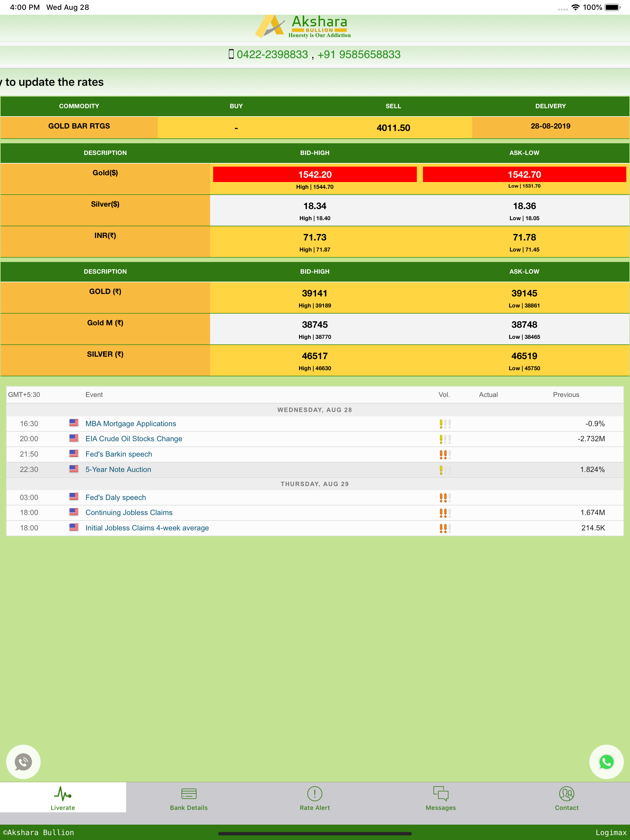Open 5-Year Note Auction event

(x=118, y=470)
